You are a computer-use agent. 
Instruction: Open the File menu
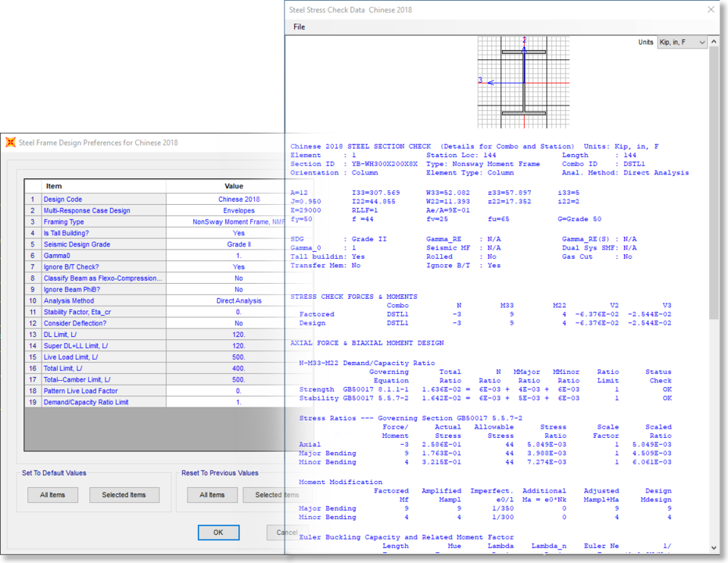pyautogui.click(x=299, y=27)
